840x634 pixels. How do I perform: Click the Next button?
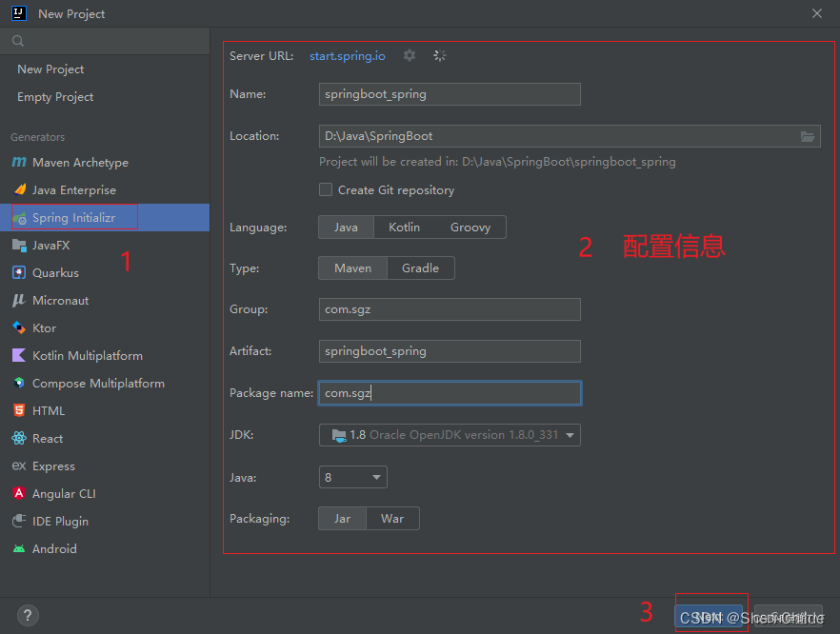[709, 618]
